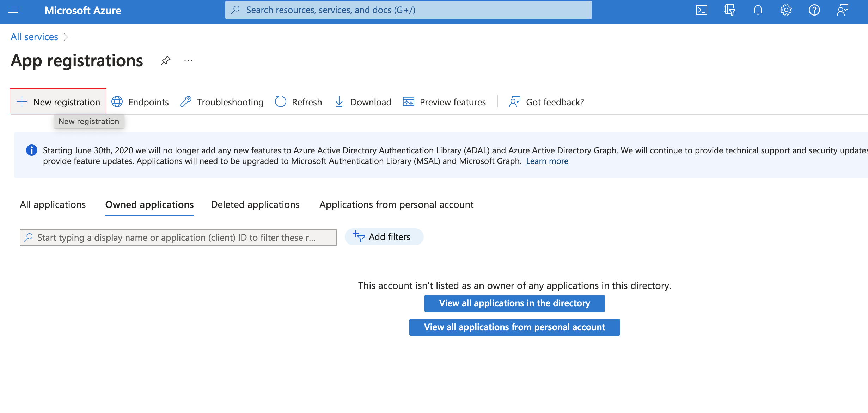Screen dimensions: 868x413
Task: Open Troubleshooting tool
Action: point(222,102)
